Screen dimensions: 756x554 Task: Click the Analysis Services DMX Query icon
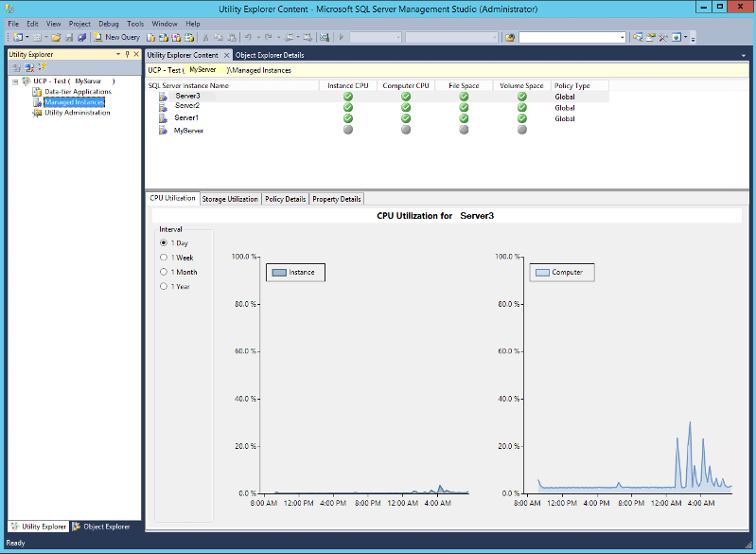tap(176, 37)
